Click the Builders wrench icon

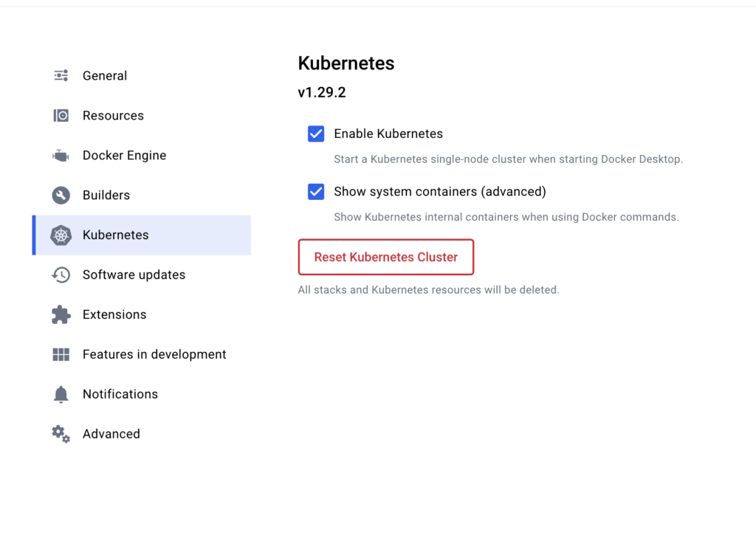[x=61, y=196]
